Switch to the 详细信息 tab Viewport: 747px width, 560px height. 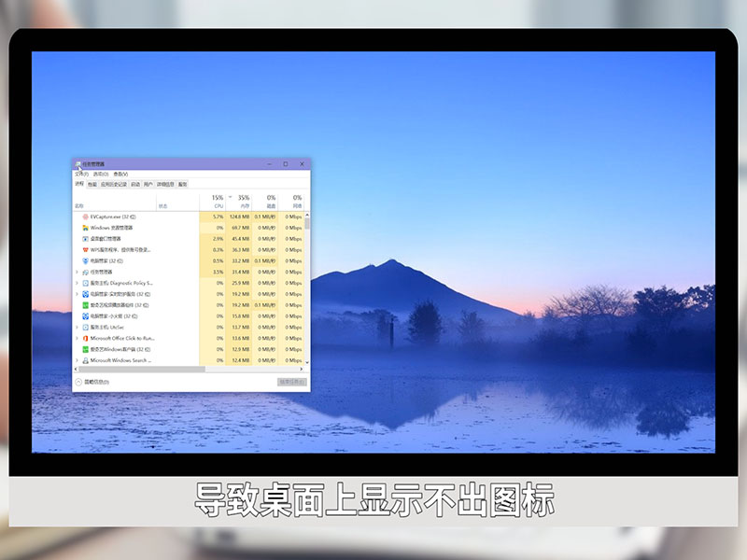click(165, 184)
